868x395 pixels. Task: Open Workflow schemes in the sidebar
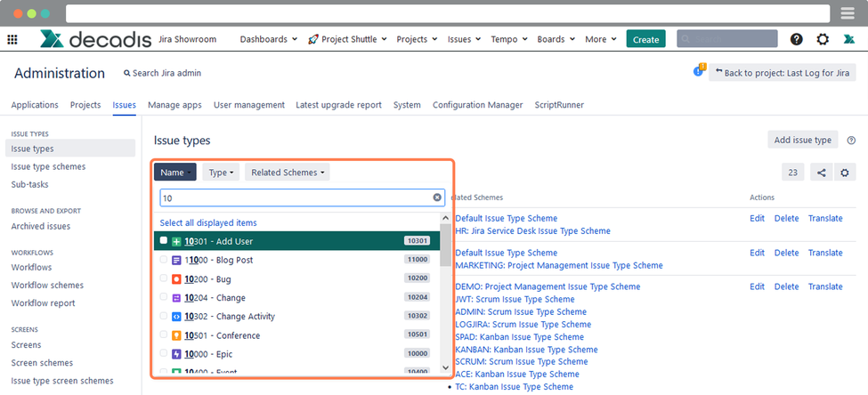click(x=47, y=286)
